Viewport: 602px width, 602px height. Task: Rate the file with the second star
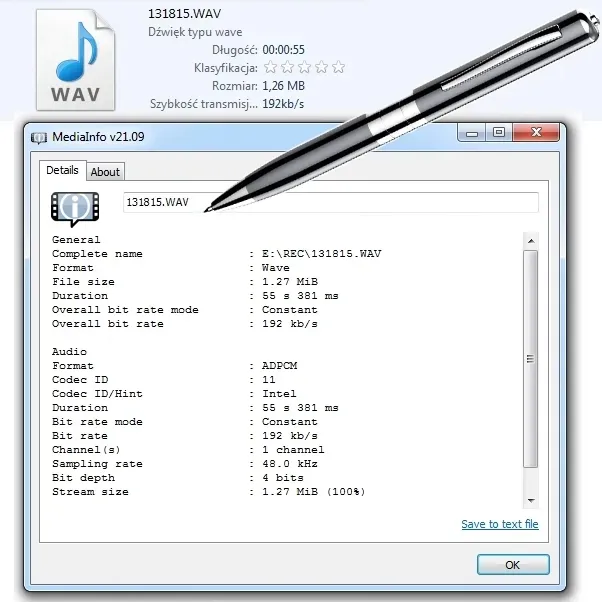click(x=287, y=67)
